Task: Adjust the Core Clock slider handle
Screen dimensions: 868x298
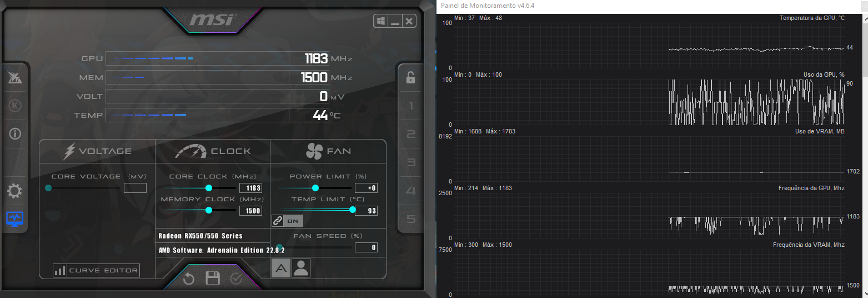Action: click(209, 188)
